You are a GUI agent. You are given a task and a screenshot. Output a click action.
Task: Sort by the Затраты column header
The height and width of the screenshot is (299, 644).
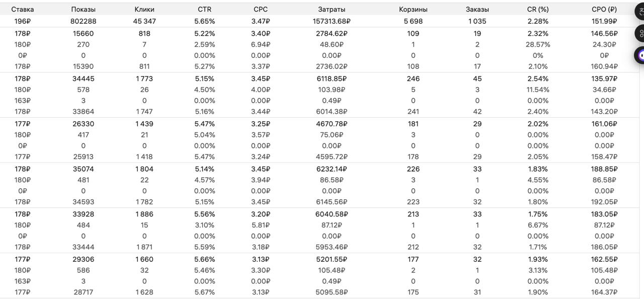pyautogui.click(x=332, y=9)
